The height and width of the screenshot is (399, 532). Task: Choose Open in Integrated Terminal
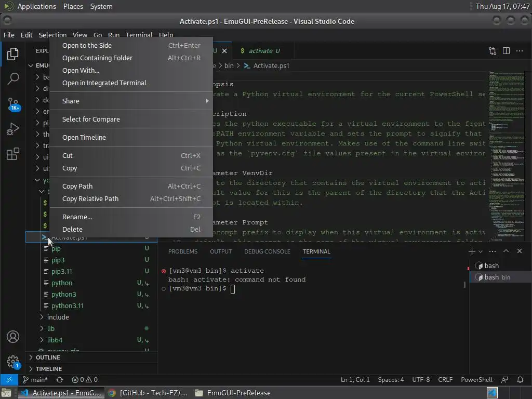[x=131, y=83]
